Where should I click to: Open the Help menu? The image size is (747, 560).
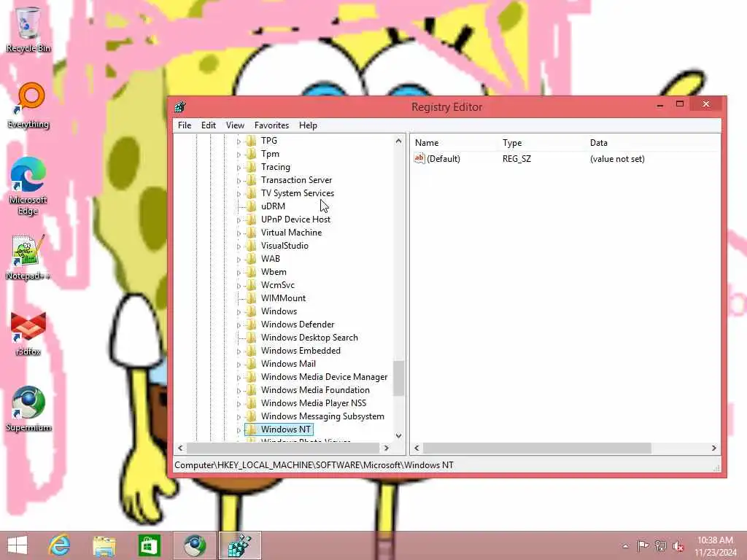coord(308,125)
